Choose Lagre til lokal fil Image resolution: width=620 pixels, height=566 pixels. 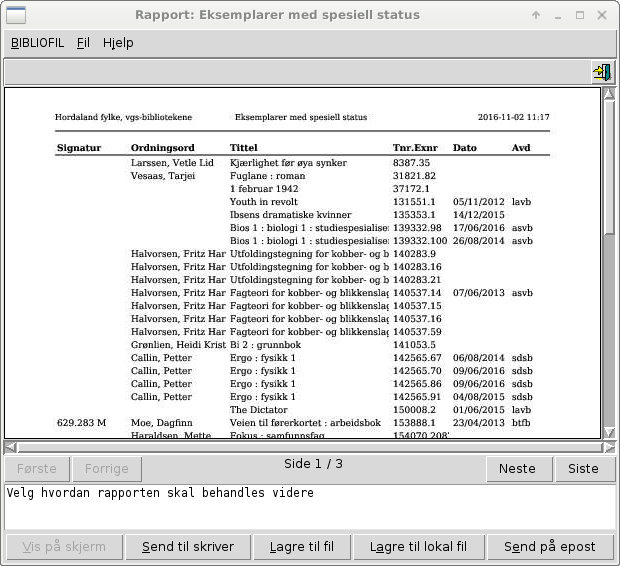(418, 547)
